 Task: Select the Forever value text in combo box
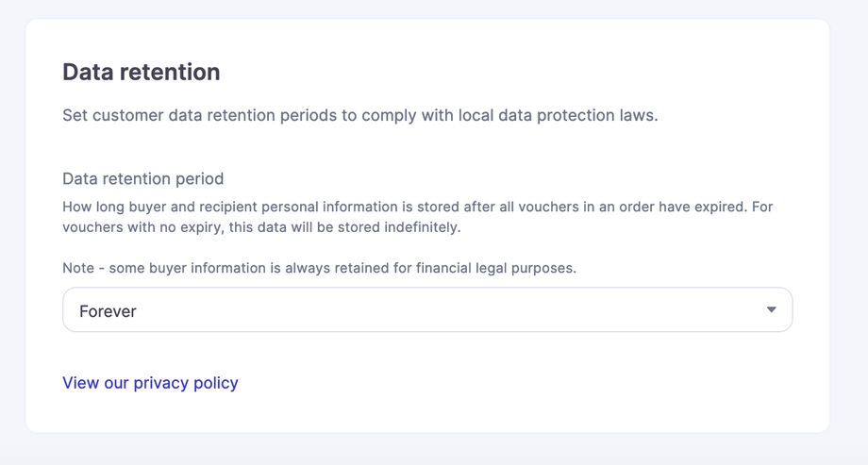(x=108, y=311)
